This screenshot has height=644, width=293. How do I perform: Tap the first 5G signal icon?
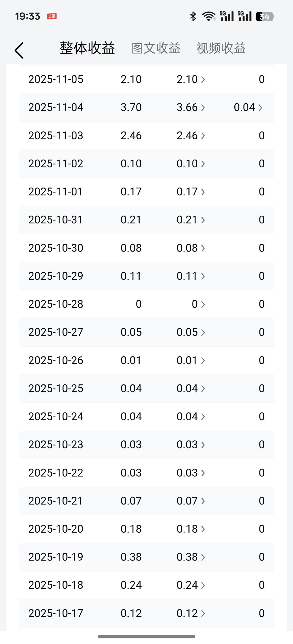[227, 16]
